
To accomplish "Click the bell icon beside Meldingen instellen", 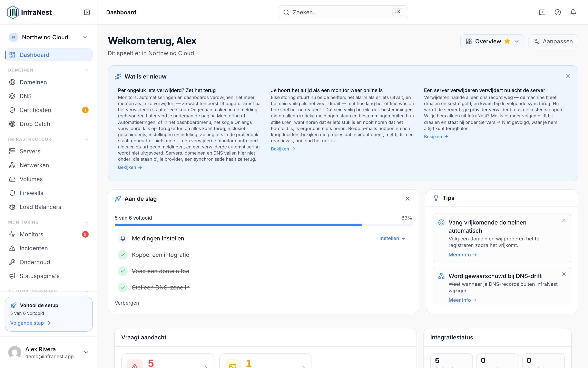I will (x=123, y=238).
